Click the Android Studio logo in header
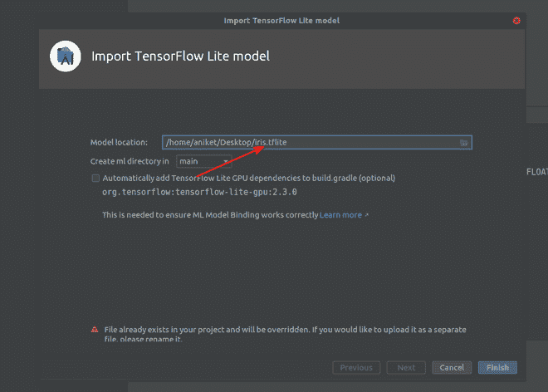Screen dimensions: 548x392 tap(65, 57)
